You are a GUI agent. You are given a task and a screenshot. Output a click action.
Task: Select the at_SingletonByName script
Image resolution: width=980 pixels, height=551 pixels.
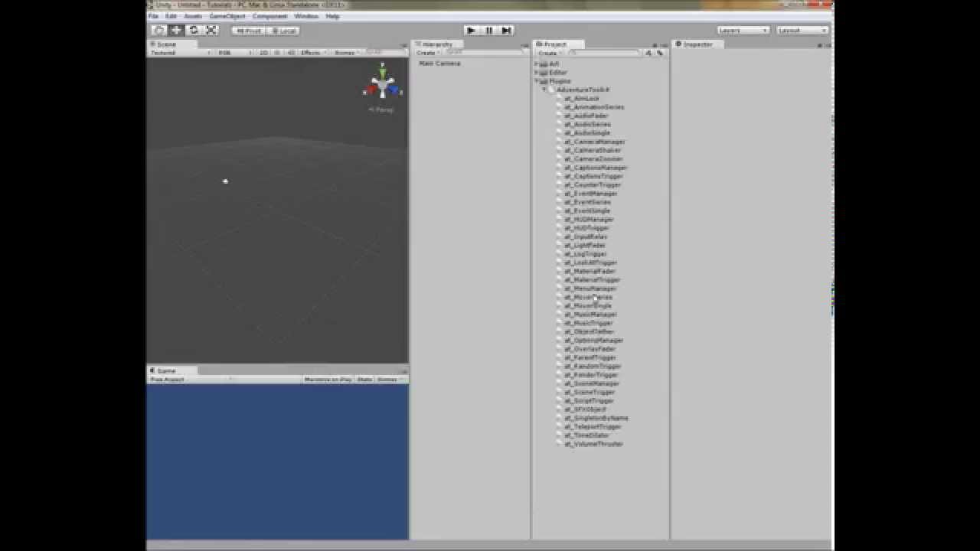(x=596, y=418)
